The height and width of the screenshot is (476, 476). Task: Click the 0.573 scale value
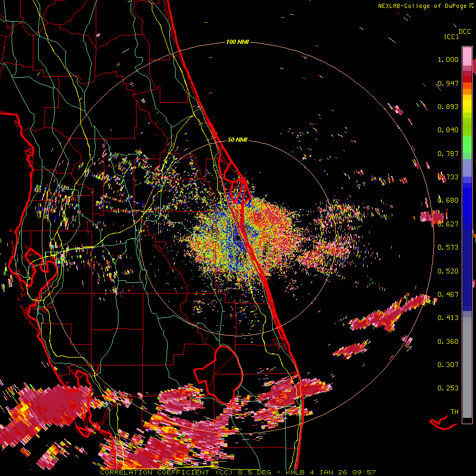click(x=448, y=248)
